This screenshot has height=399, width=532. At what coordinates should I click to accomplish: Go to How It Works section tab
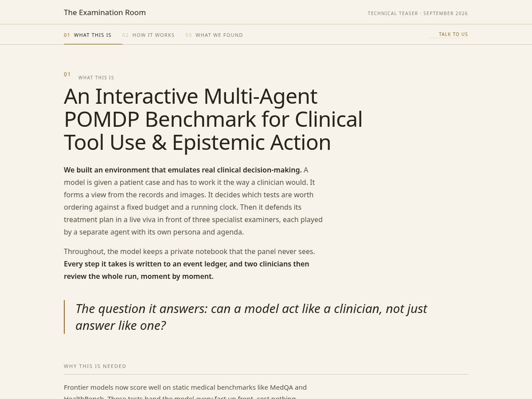pos(149,35)
